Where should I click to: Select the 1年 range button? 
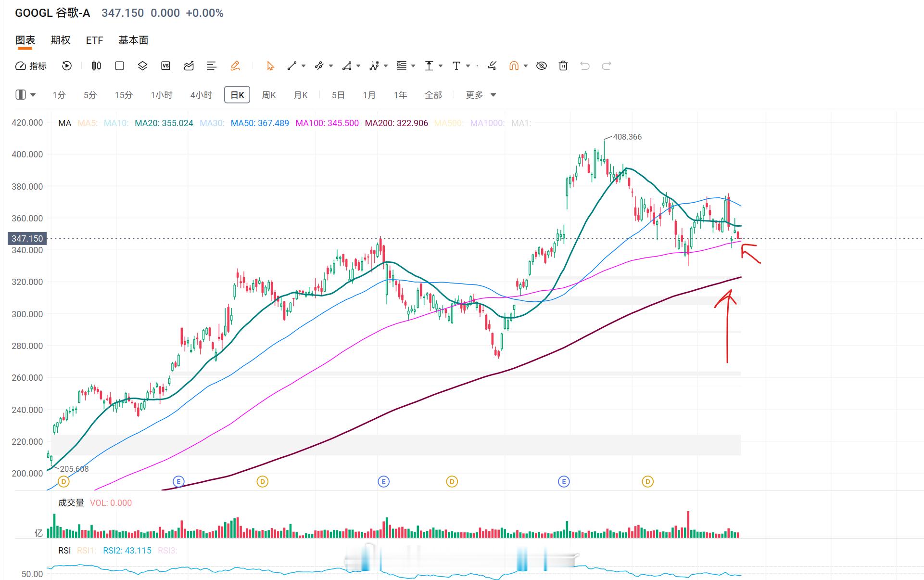click(x=400, y=95)
